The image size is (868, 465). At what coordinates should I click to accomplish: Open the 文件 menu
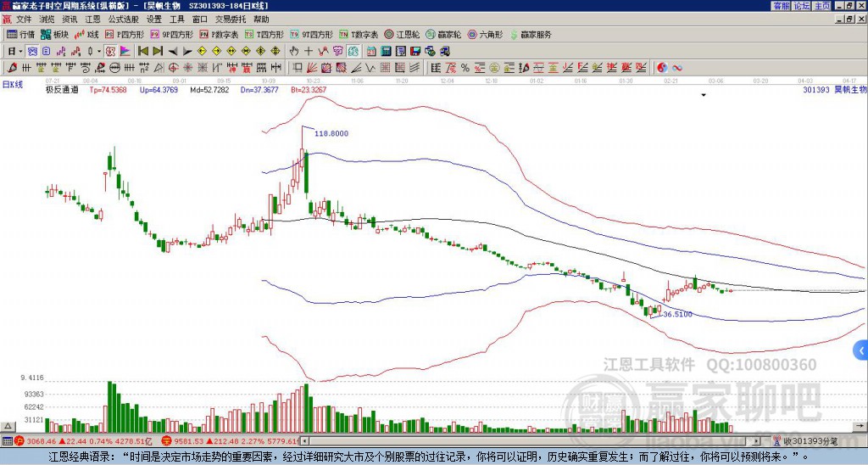tap(24, 20)
